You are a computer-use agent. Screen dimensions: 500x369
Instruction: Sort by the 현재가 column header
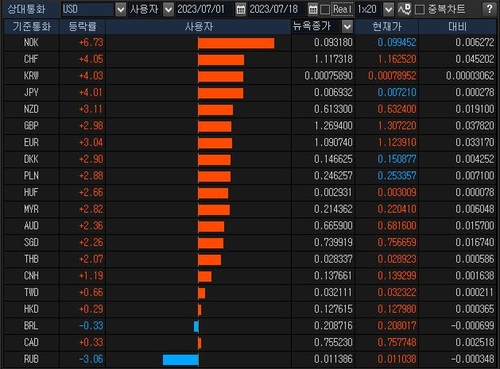pos(387,26)
